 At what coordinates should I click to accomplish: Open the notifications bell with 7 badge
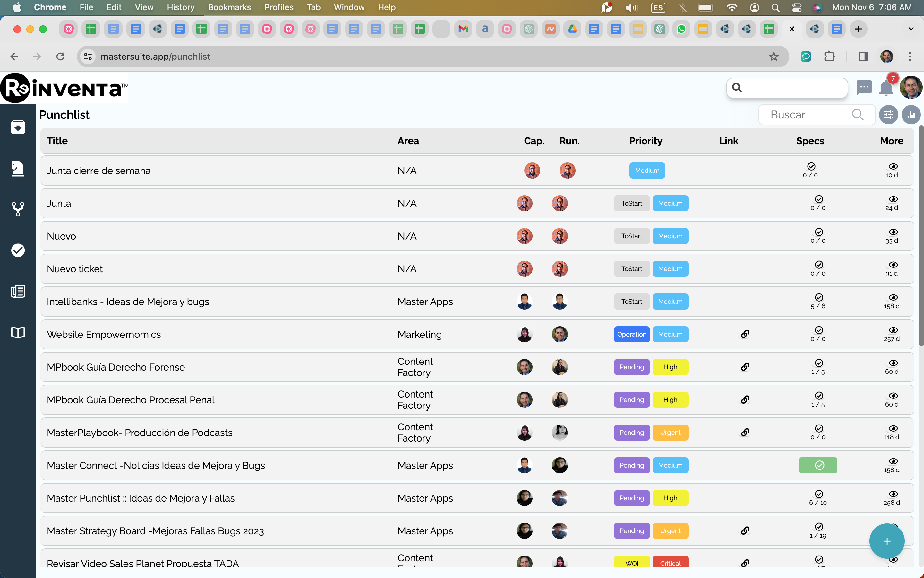pos(886,88)
